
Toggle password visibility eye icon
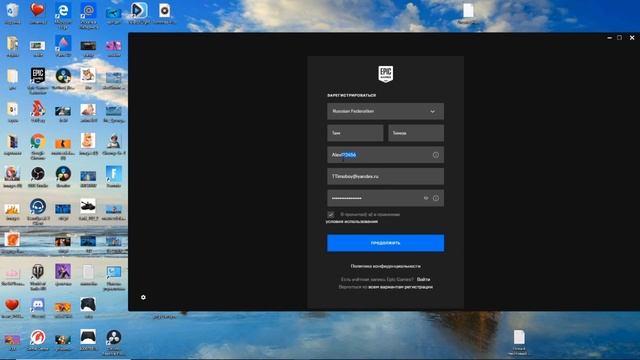[x=426, y=198]
